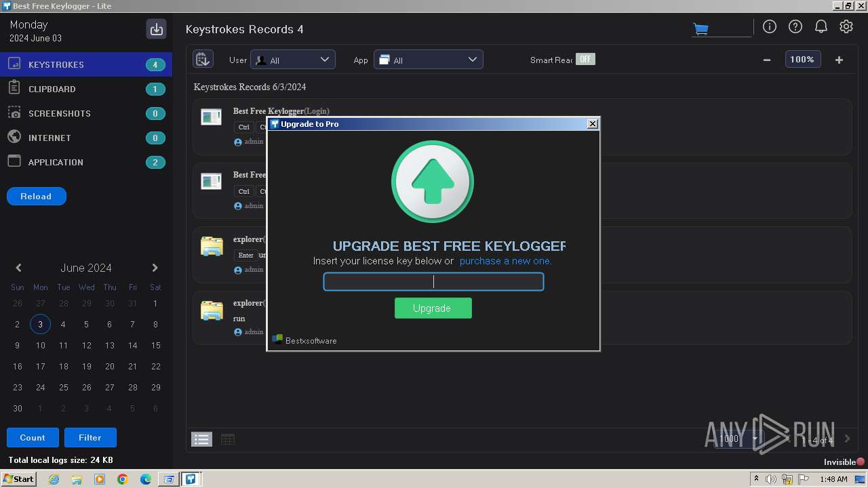Click the 'run' keystroke text
The width and height of the screenshot is (868, 488).
239,319
